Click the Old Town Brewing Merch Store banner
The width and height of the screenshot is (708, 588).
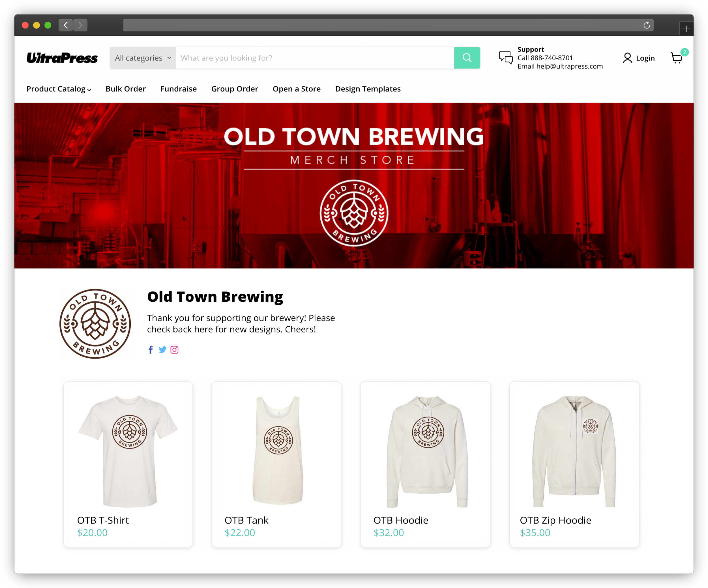click(x=354, y=186)
